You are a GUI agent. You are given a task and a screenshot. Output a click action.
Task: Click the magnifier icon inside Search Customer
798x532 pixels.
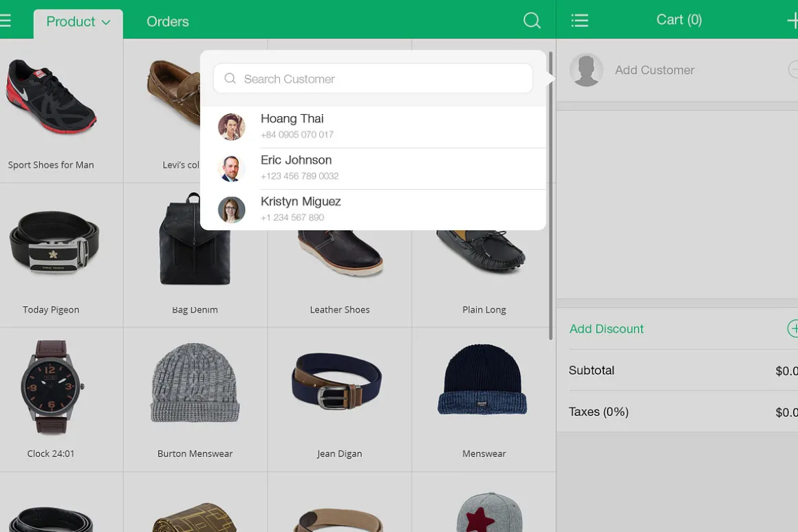(230, 78)
